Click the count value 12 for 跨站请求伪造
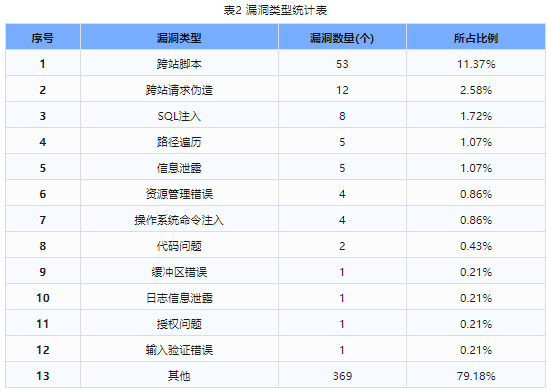The height and width of the screenshot is (391, 550). coord(342,90)
